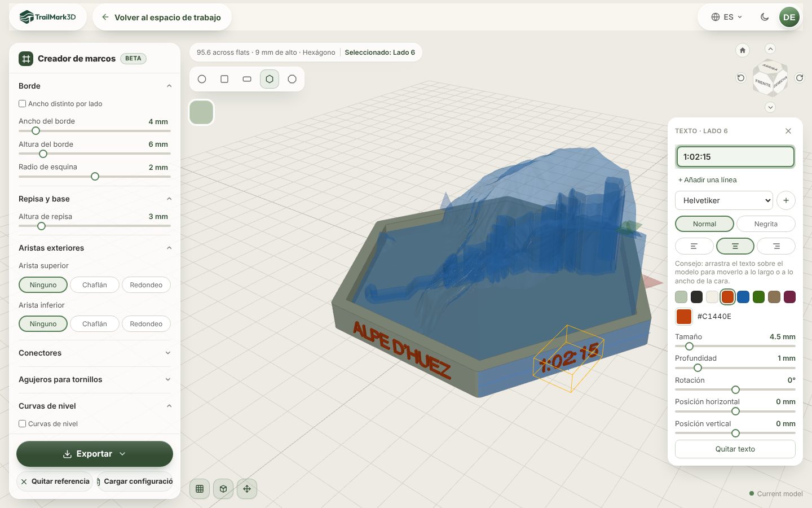Reset camera with the home view icon
The width and height of the screenshot is (812, 508).
(x=743, y=50)
